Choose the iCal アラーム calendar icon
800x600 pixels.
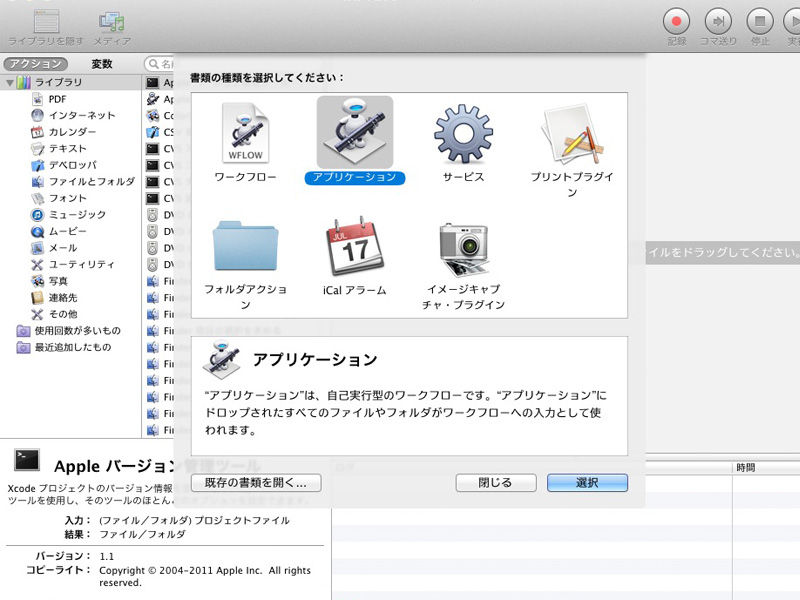pyautogui.click(x=354, y=248)
